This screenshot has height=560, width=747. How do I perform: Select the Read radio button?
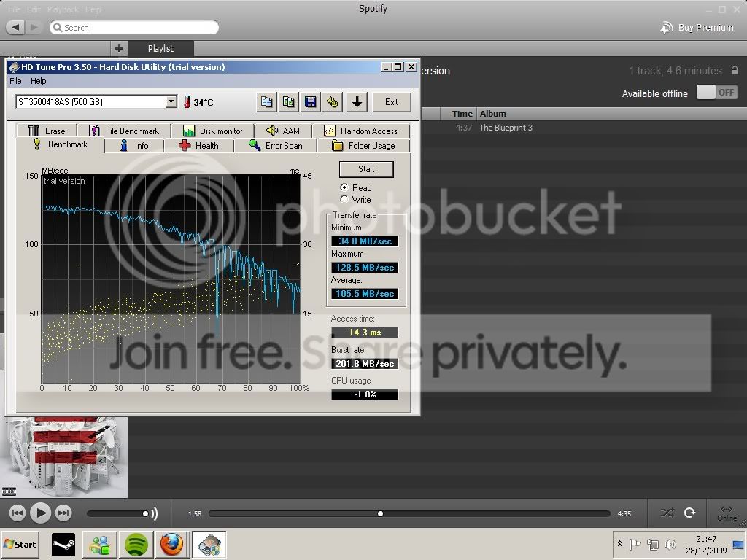click(344, 187)
